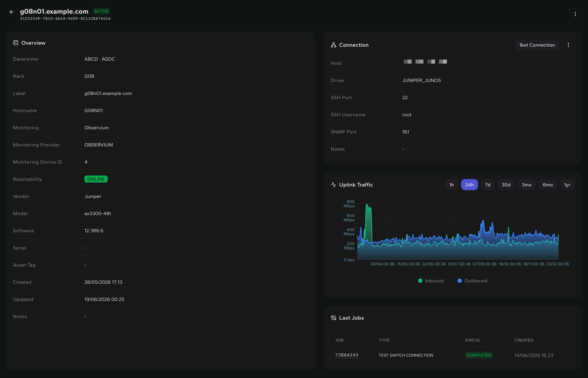588x378 pixels.
Task: Click the Test Connection button
Action: (x=537, y=45)
